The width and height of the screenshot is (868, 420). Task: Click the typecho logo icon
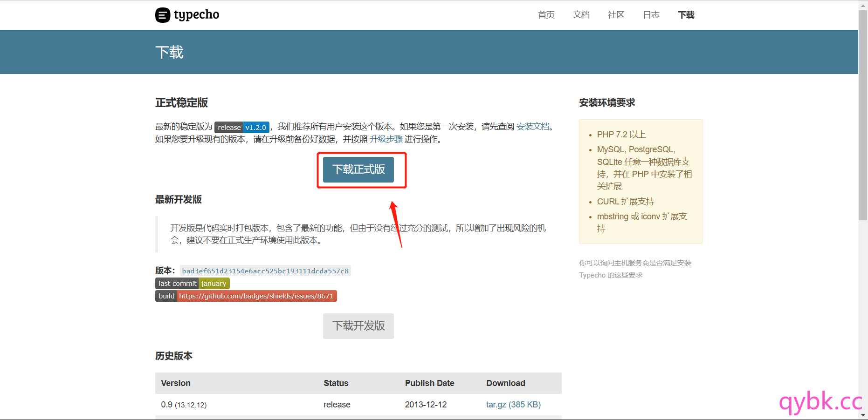163,15
